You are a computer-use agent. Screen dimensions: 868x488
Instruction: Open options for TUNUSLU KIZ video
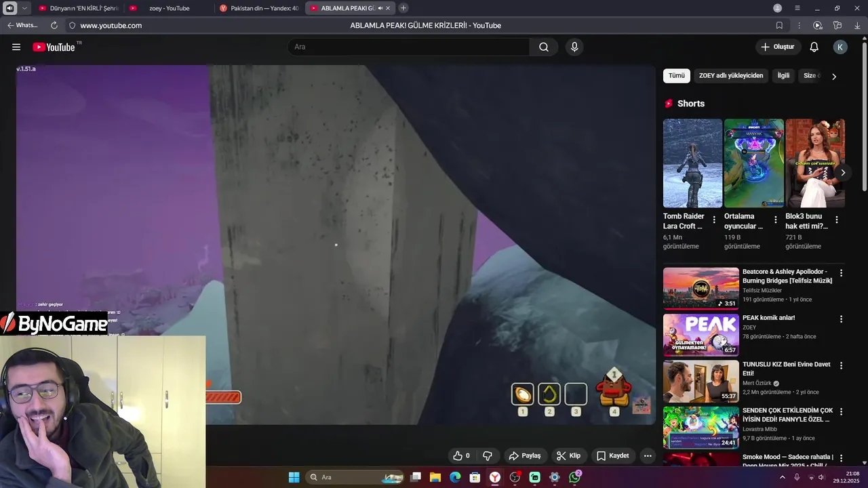(x=842, y=365)
